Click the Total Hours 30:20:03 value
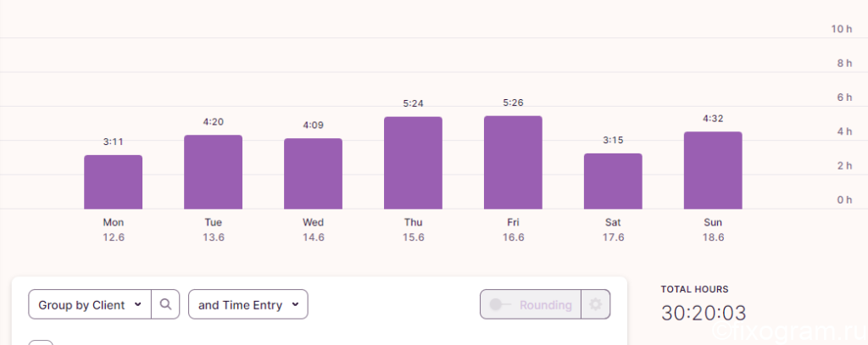Screen dimensions: 868x345 704,314
